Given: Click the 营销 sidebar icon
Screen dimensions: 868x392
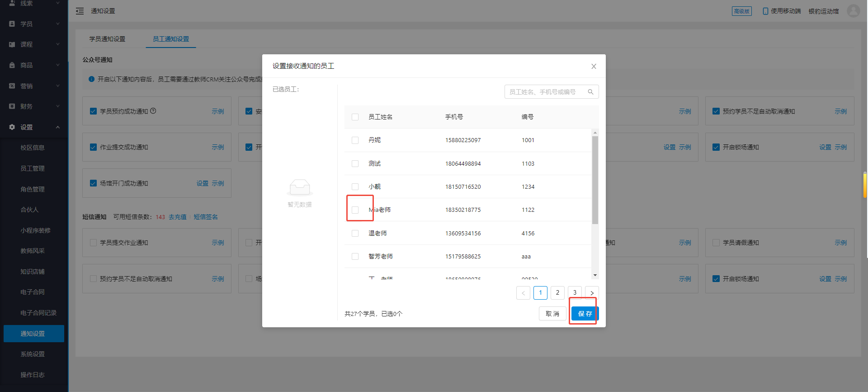Looking at the screenshot, I should [x=12, y=86].
